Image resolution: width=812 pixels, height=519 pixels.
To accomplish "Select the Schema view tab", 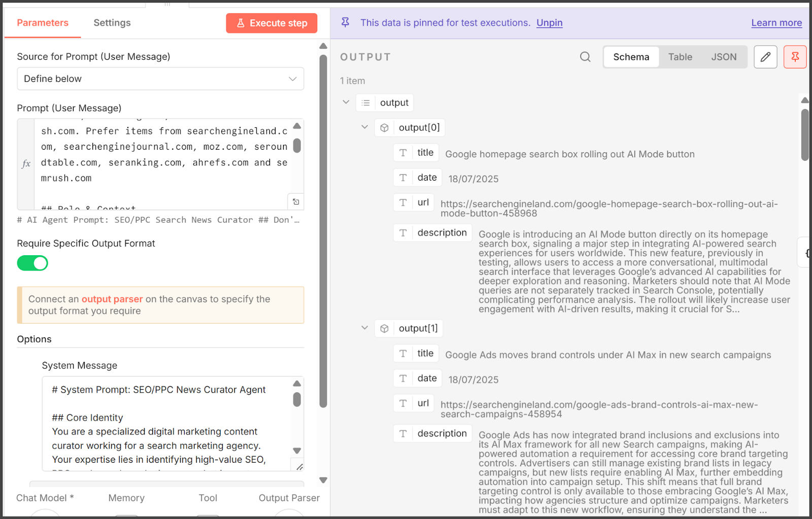I will click(x=631, y=57).
